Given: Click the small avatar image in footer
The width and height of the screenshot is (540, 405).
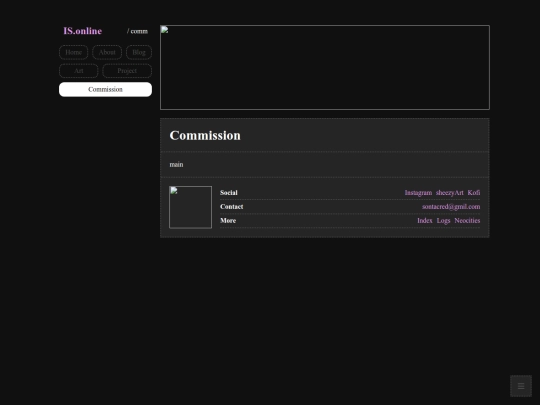Looking at the screenshot, I should (x=190, y=207).
